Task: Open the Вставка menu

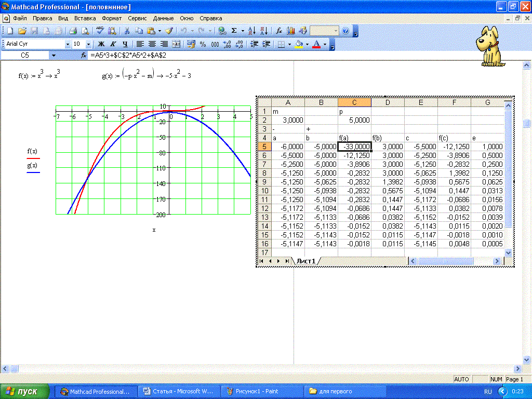Action: [x=85, y=18]
